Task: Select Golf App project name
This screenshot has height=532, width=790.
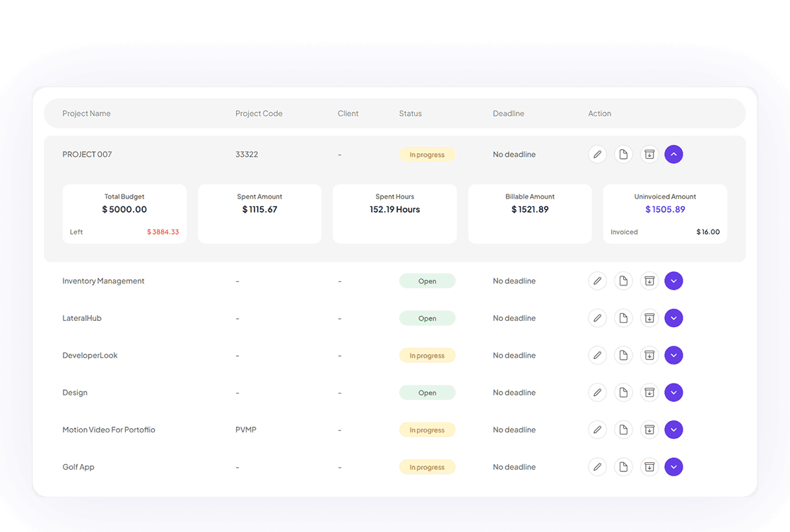Action: point(78,467)
